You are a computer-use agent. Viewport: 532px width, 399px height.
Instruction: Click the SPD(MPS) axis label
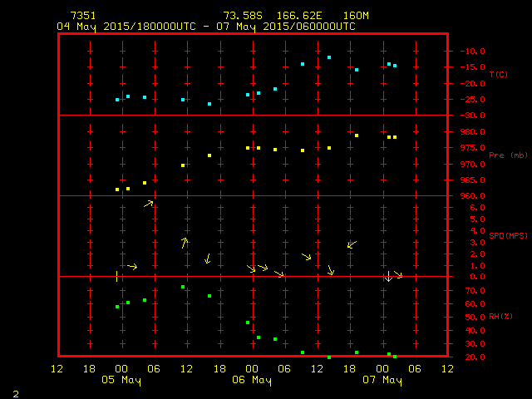click(x=508, y=236)
